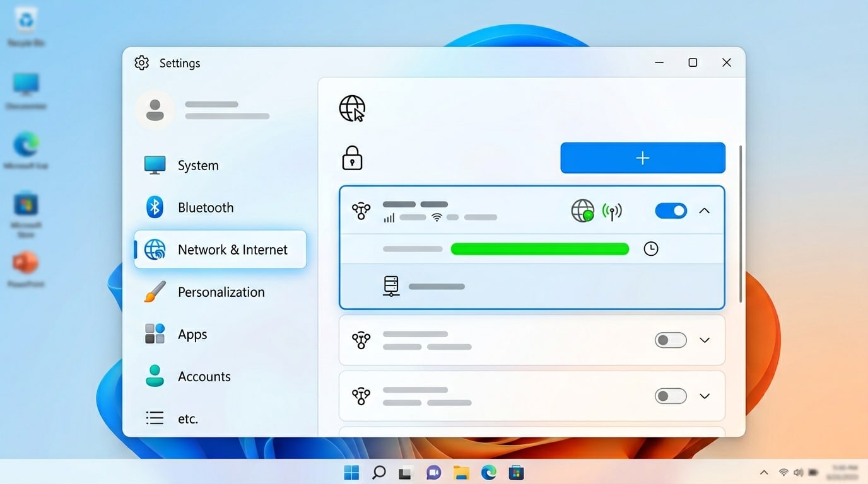
Task: Select Personalization in the sidebar
Action: 220,292
